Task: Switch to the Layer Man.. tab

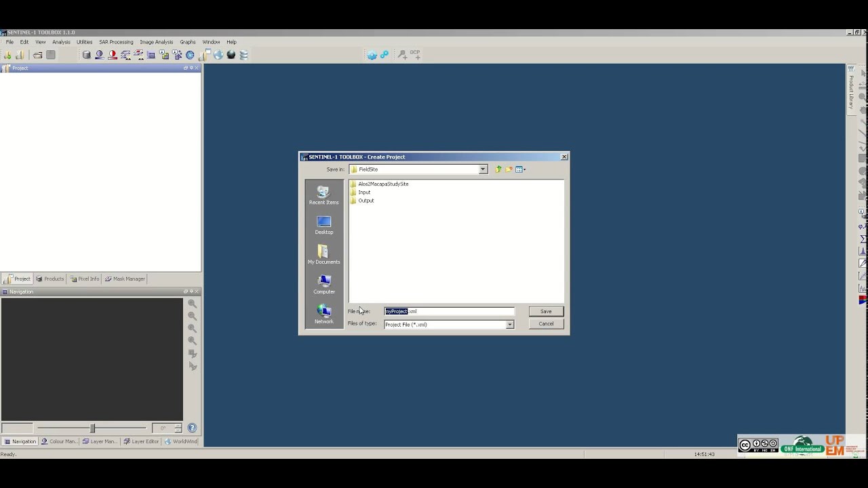Action: click(x=100, y=441)
